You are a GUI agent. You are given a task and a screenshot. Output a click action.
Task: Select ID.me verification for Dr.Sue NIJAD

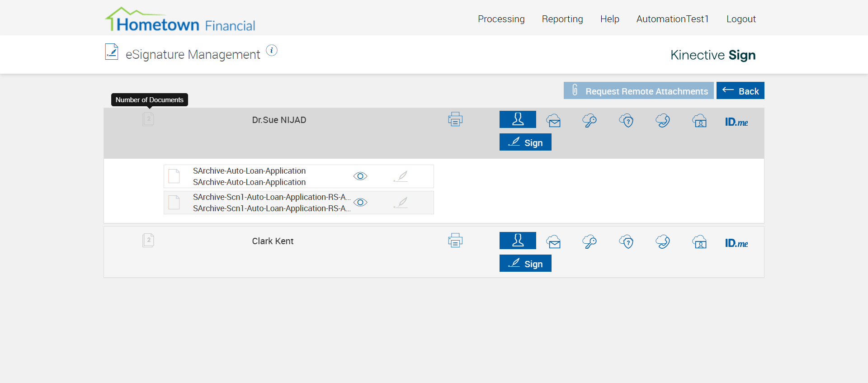point(736,122)
